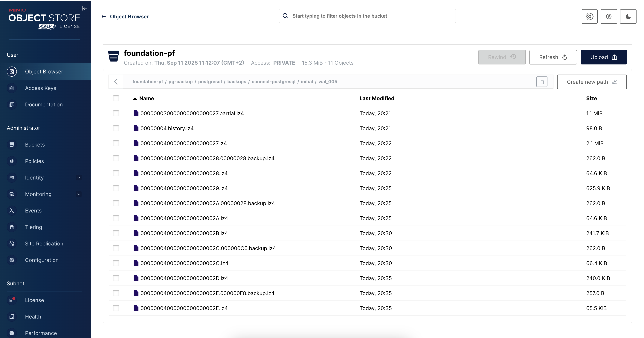This screenshot has height=338, width=644.
Task: Open the Documentation menu item
Action: point(44,104)
